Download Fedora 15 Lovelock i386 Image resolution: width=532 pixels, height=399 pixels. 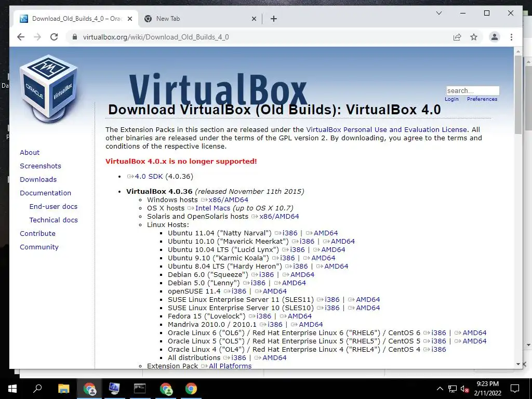coord(263,316)
